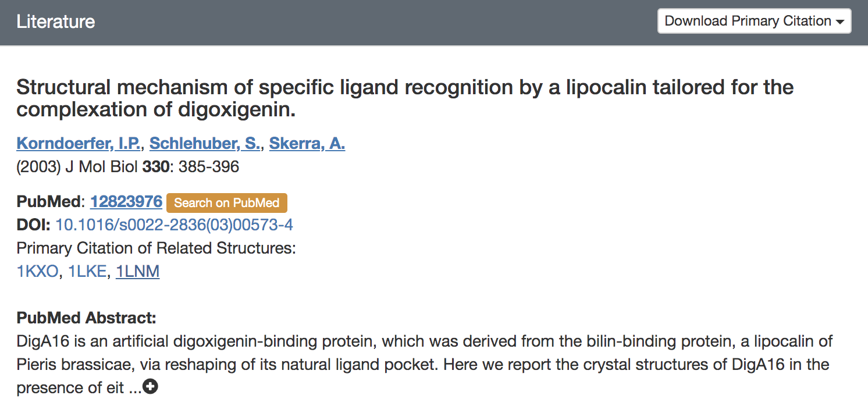Open related structure 1LKE
Screen dimensions: 868x406
(x=87, y=272)
